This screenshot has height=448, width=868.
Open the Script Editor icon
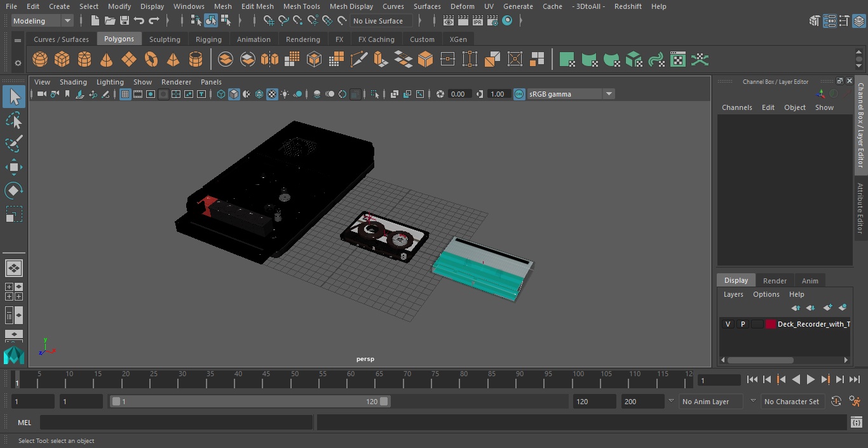[x=856, y=423]
